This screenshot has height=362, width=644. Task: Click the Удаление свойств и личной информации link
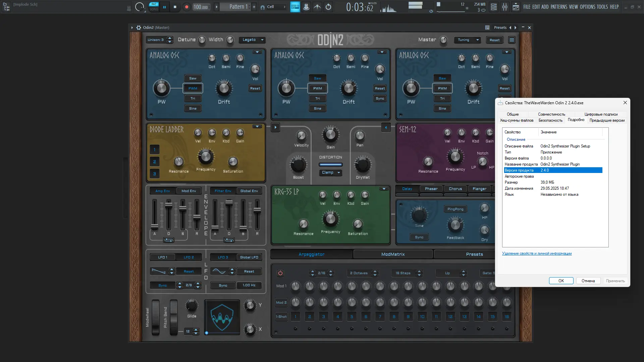[537, 253]
